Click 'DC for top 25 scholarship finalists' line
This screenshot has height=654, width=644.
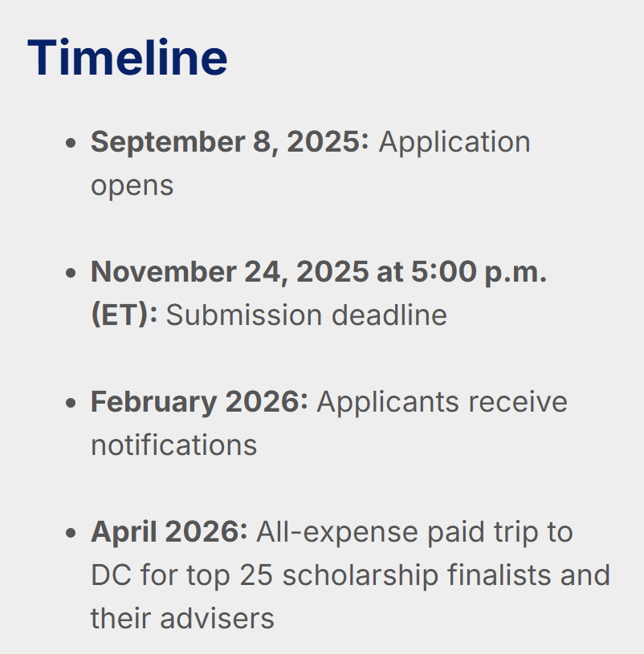320,575
